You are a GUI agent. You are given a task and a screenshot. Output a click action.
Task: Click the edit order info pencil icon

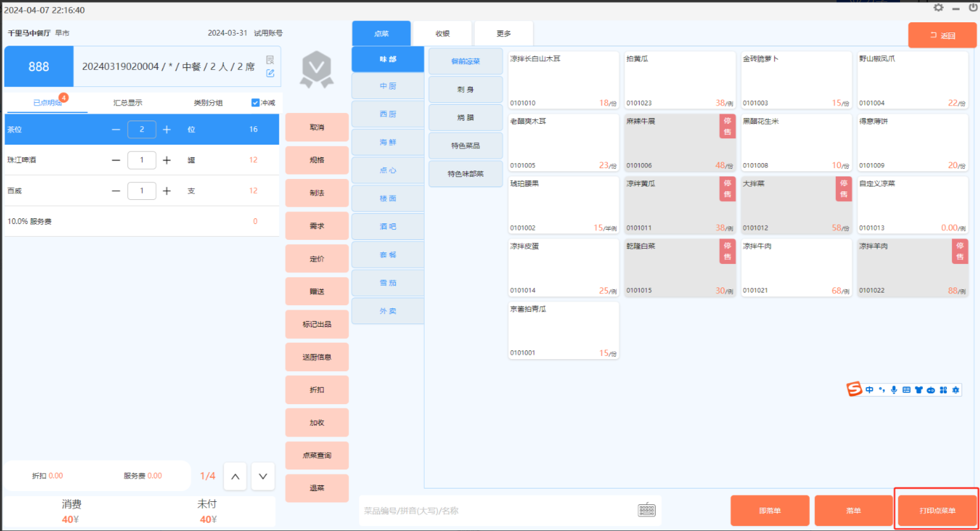(x=270, y=73)
